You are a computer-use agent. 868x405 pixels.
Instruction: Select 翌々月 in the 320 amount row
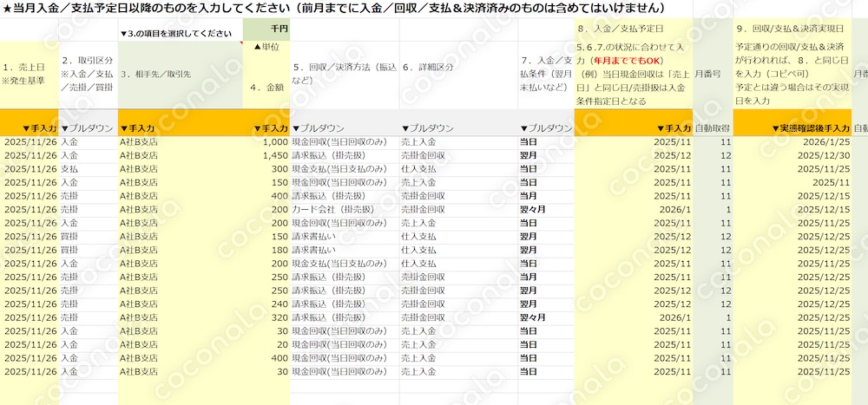tap(546, 317)
